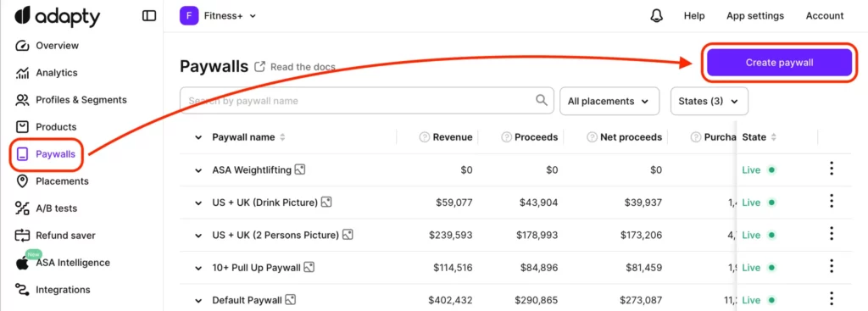Expand the 10+ Pull Up Paywall row
868x311 pixels.
tap(198, 269)
